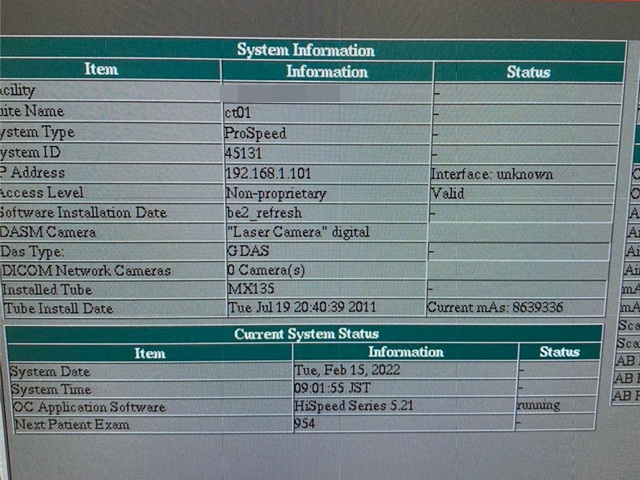This screenshot has height=480, width=640.
Task: Click the Current System Status title bar
Action: pyautogui.click(x=305, y=334)
